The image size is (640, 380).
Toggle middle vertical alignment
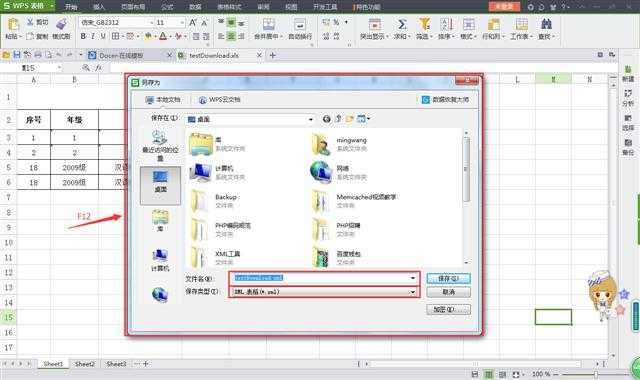click(231, 22)
